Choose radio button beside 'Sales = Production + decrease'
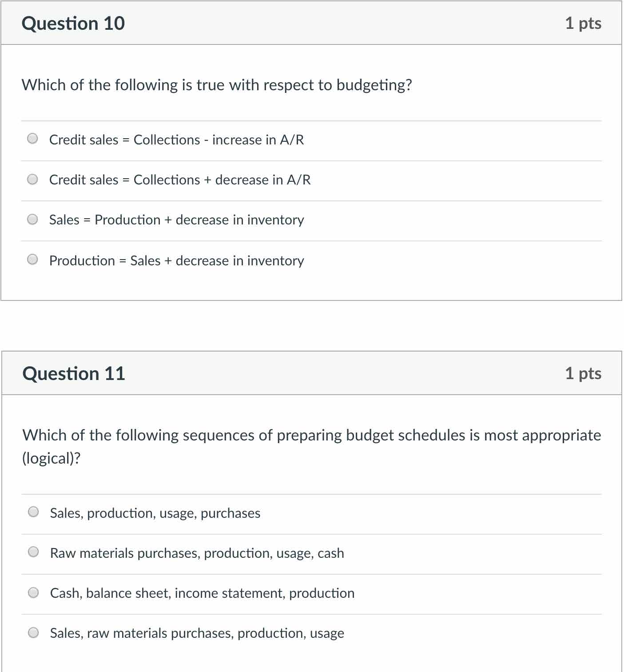Image resolution: width=624 pixels, height=672 pixels. tap(32, 219)
